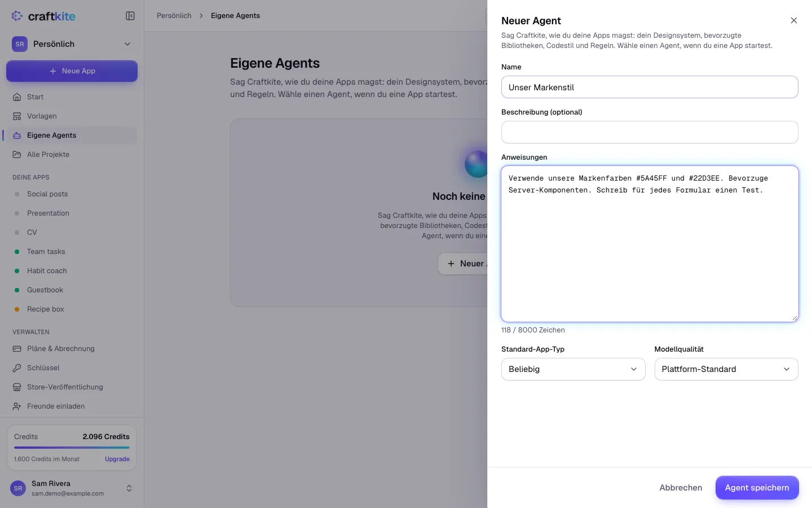Open the Presentation app

(72, 213)
